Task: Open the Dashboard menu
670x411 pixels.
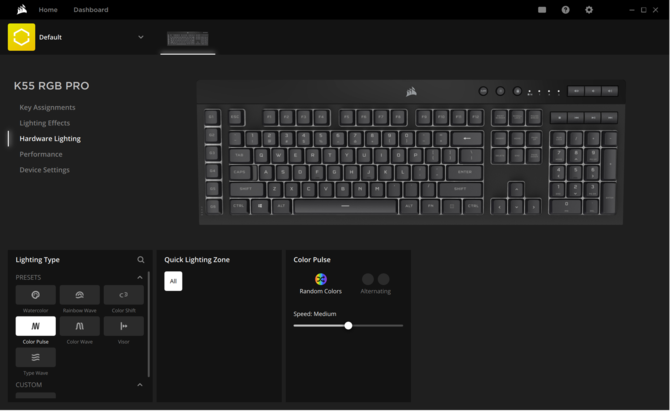Action: click(91, 9)
